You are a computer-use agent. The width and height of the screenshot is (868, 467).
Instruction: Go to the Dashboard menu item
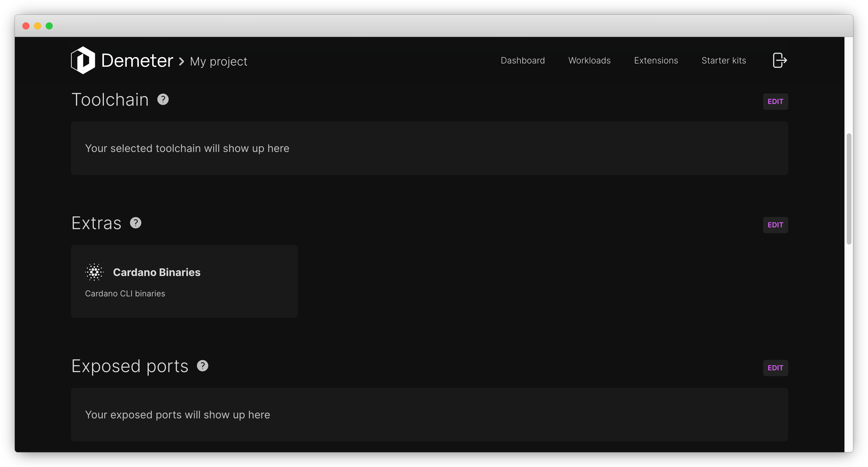click(x=522, y=60)
